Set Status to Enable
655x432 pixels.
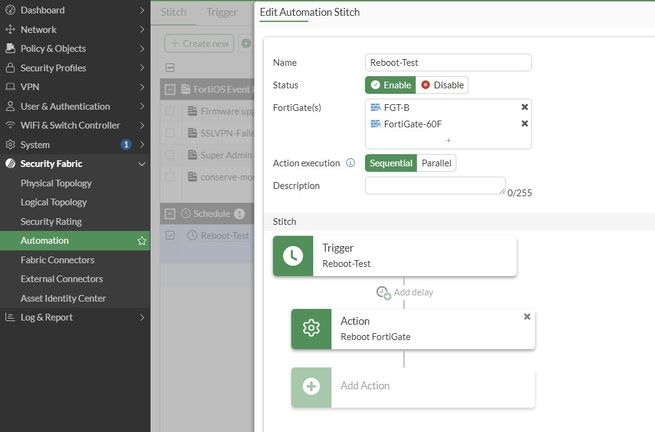[x=389, y=85]
